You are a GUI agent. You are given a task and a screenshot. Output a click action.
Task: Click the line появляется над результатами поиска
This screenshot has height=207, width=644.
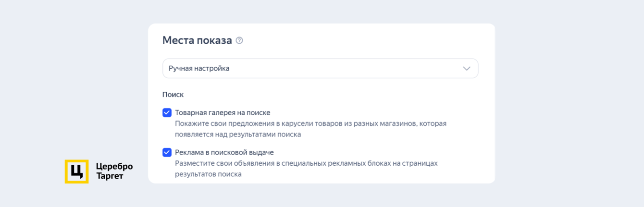[x=238, y=134]
